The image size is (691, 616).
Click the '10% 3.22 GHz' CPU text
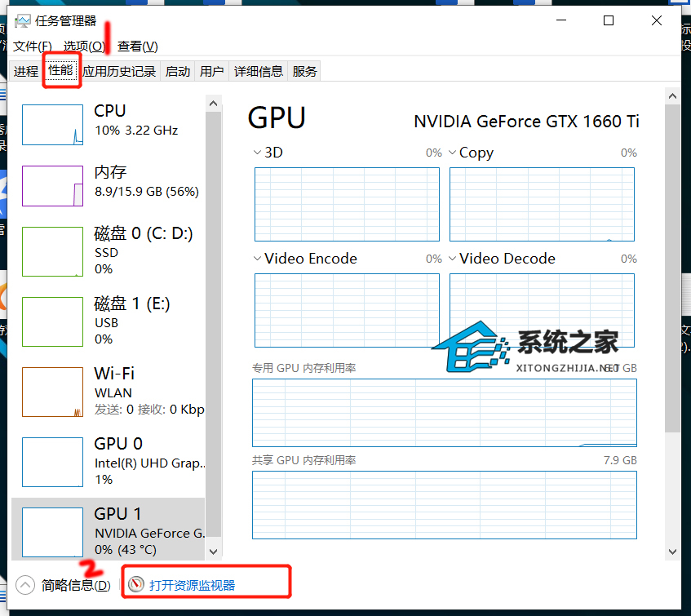[136, 131]
